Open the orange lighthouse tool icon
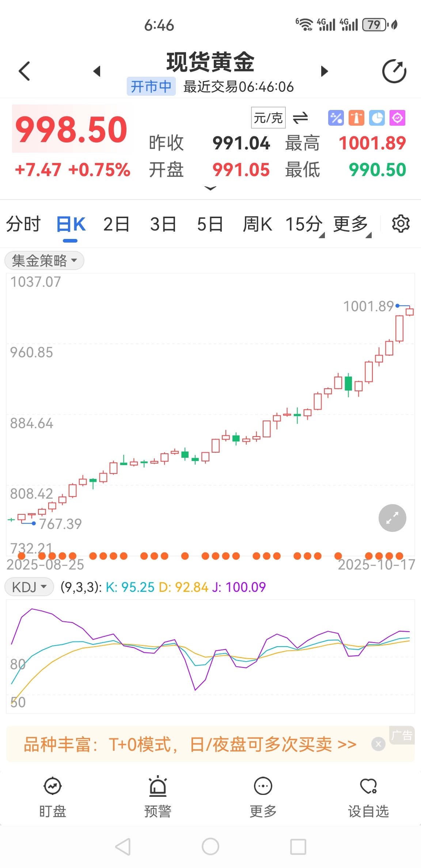Image resolution: width=421 pixels, height=868 pixels. click(x=356, y=118)
